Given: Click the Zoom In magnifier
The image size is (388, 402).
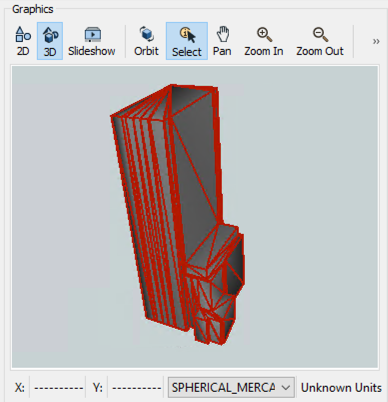Looking at the screenshot, I should pos(264,41).
